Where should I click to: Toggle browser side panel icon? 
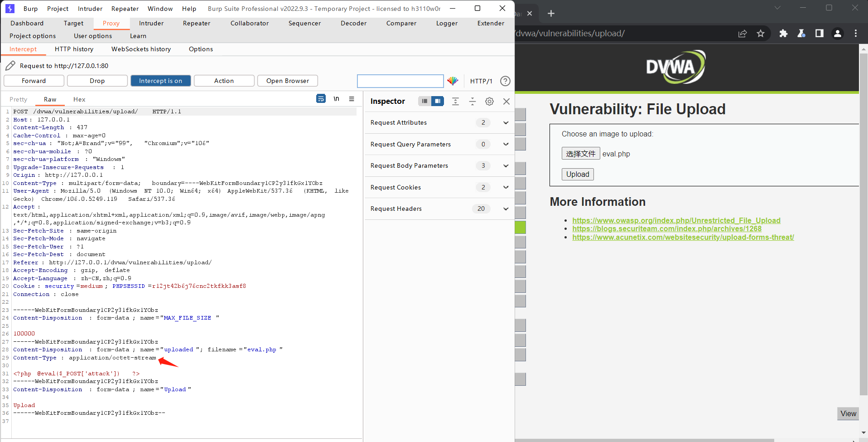(x=820, y=34)
